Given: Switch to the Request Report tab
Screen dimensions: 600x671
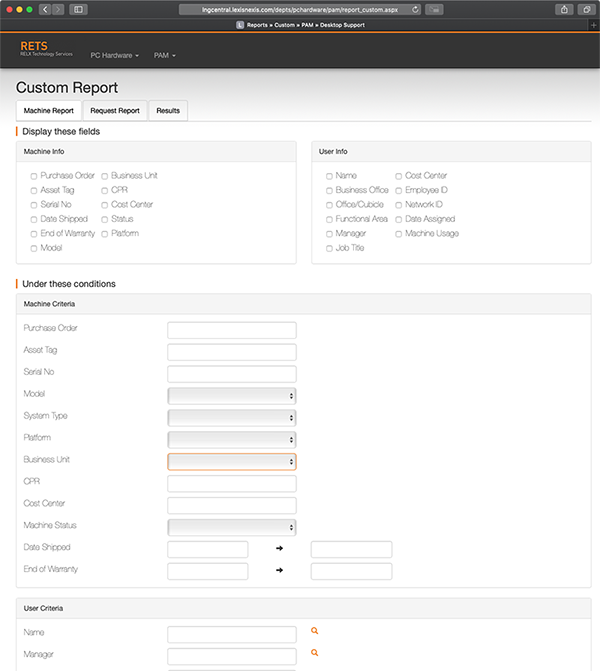Looking at the screenshot, I should click(115, 111).
